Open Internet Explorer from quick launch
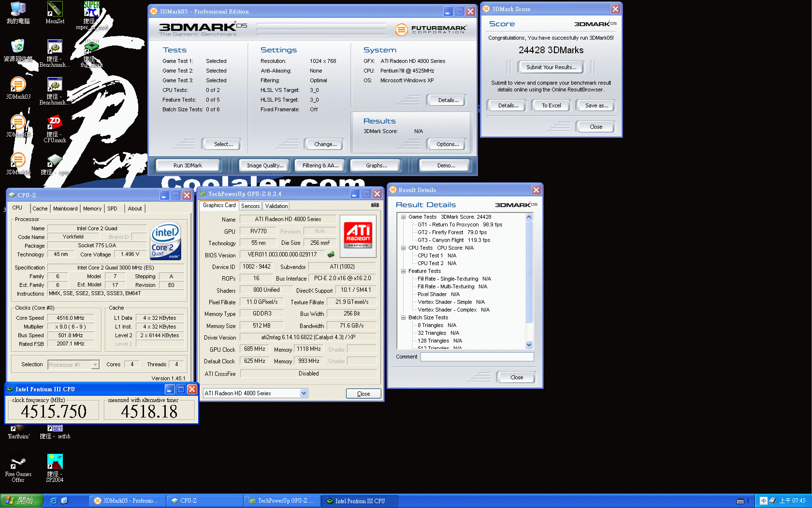The width and height of the screenshot is (812, 508). (53, 501)
